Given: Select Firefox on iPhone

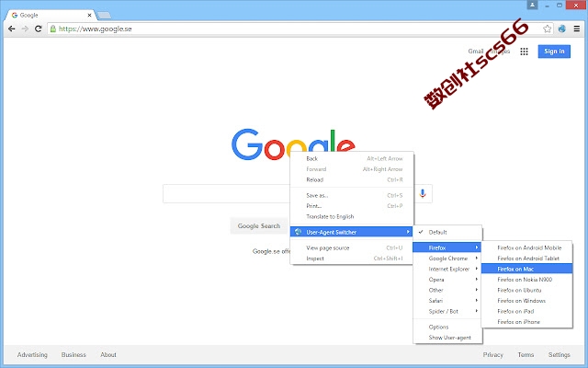Looking at the screenshot, I should pos(526,322).
